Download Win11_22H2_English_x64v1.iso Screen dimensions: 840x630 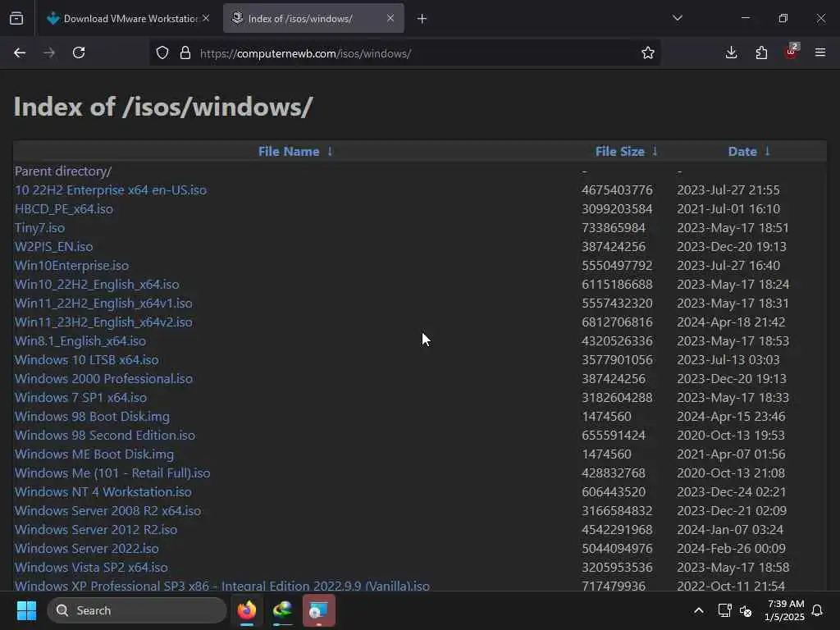(x=103, y=304)
